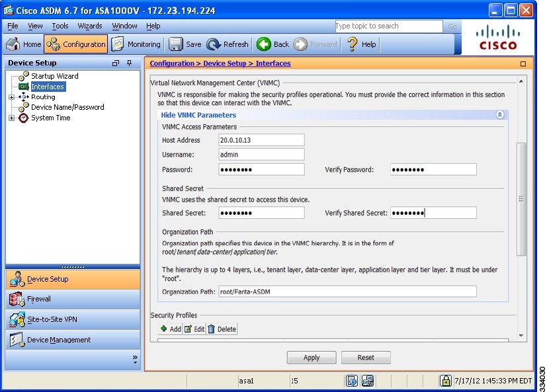Open the Configuration view from toolbar
Screen dimensions: 547x392
[x=75, y=44]
